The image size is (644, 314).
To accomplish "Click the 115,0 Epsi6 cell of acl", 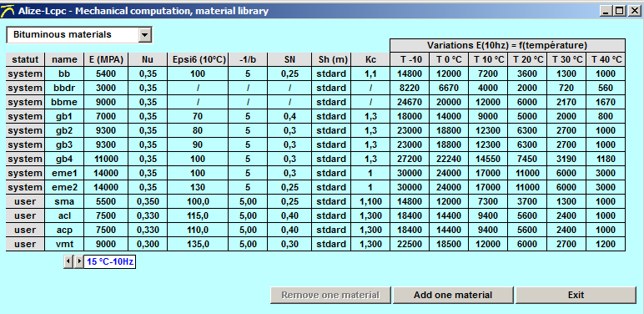I will [x=198, y=215].
